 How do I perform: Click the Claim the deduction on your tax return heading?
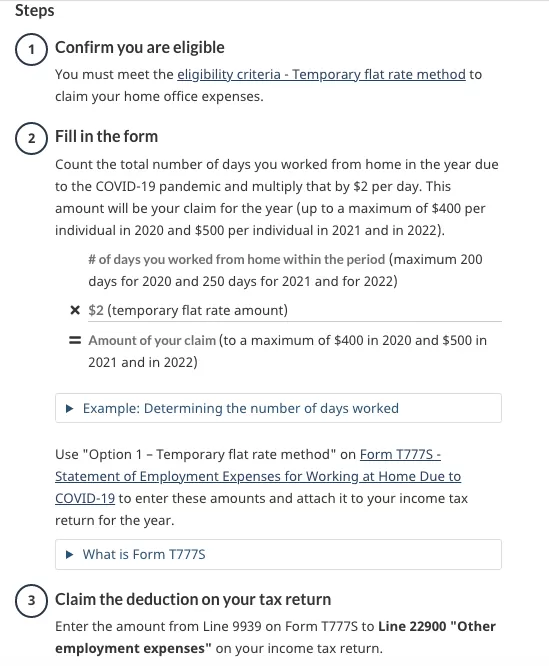coord(193,599)
